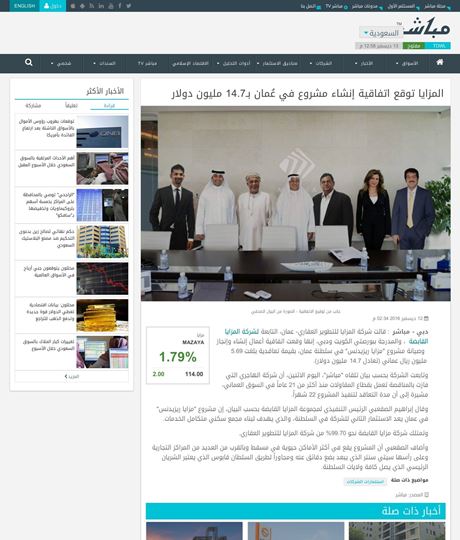Image resolution: width=460 pixels, height=540 pixels.
Task: Select the تعليقاً tab in most-news panel
Action: (x=71, y=106)
